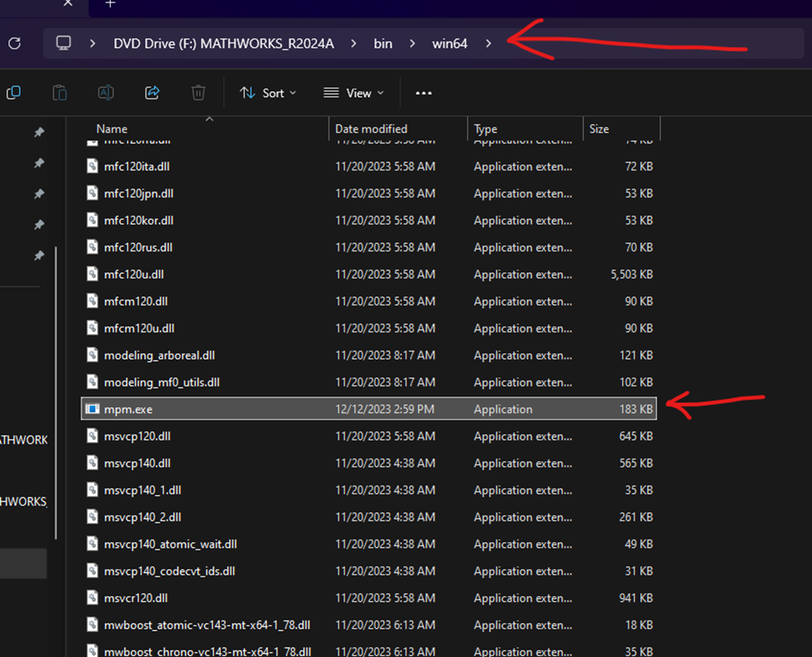Click the Paste clipboard icon
Image resolution: width=812 pixels, height=657 pixels.
coord(60,92)
